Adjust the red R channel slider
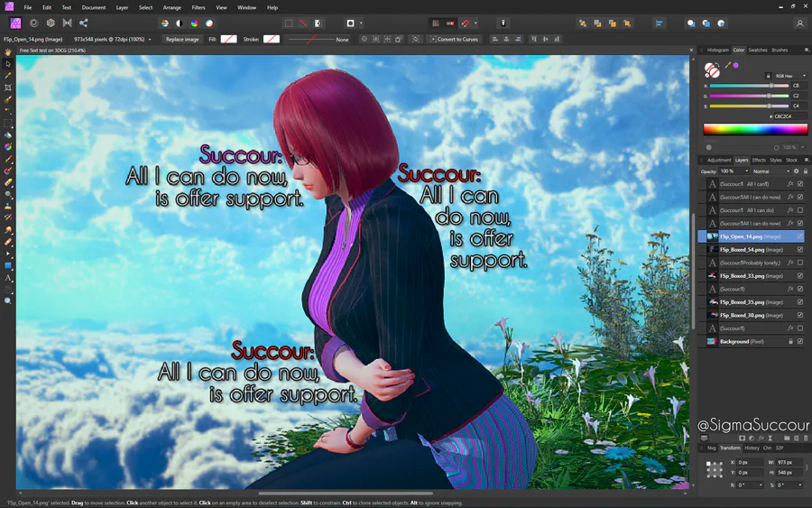 coord(749,86)
